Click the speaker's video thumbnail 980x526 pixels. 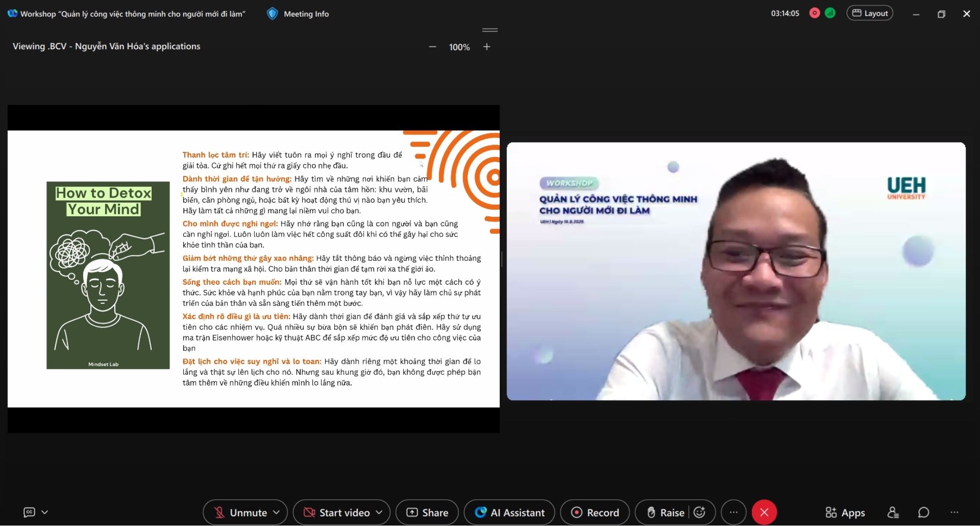coord(736,271)
